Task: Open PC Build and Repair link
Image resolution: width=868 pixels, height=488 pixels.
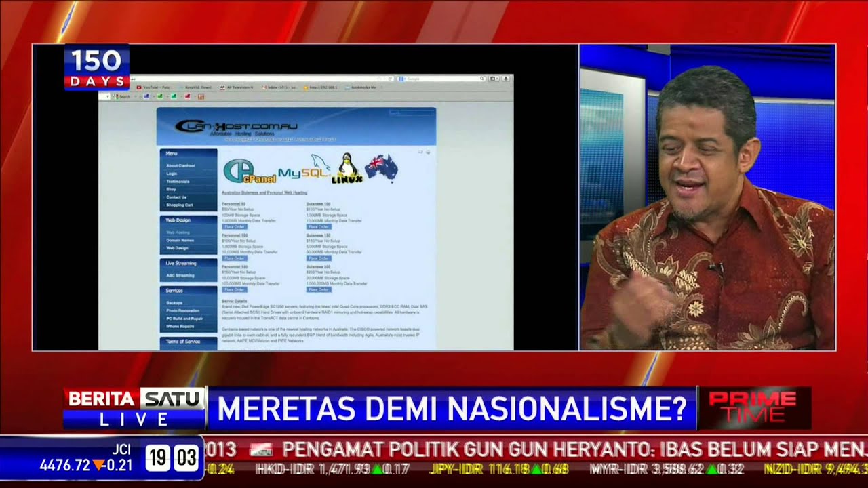Action: pos(184,319)
